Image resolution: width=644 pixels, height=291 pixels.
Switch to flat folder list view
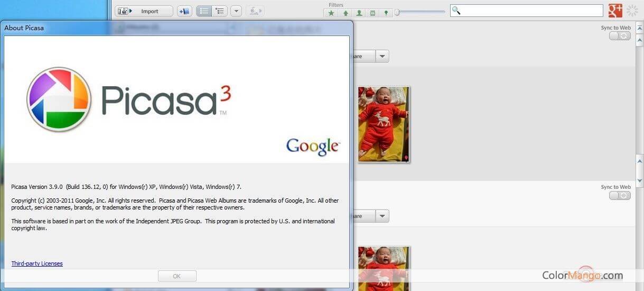[x=204, y=11]
